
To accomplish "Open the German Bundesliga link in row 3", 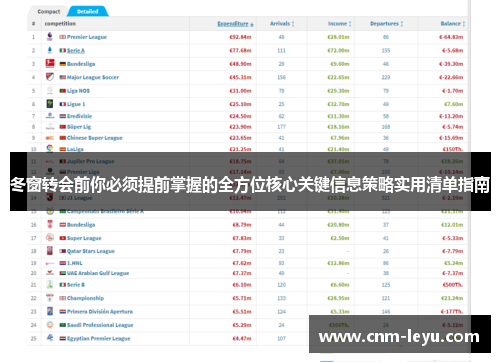I will (81, 64).
